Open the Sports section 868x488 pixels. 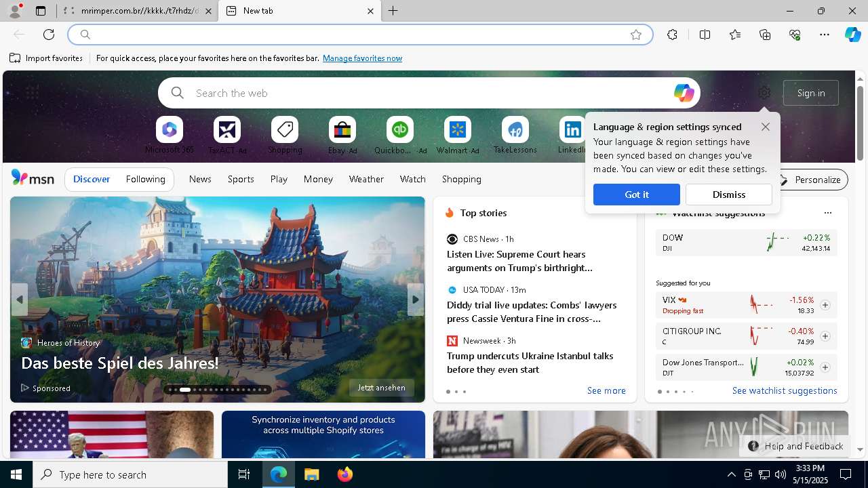[241, 179]
